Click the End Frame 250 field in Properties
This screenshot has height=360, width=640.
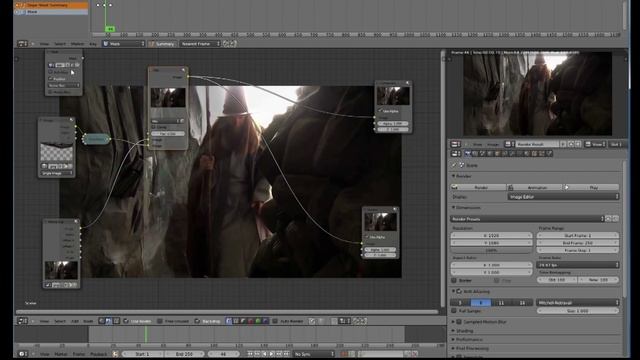[x=578, y=243]
